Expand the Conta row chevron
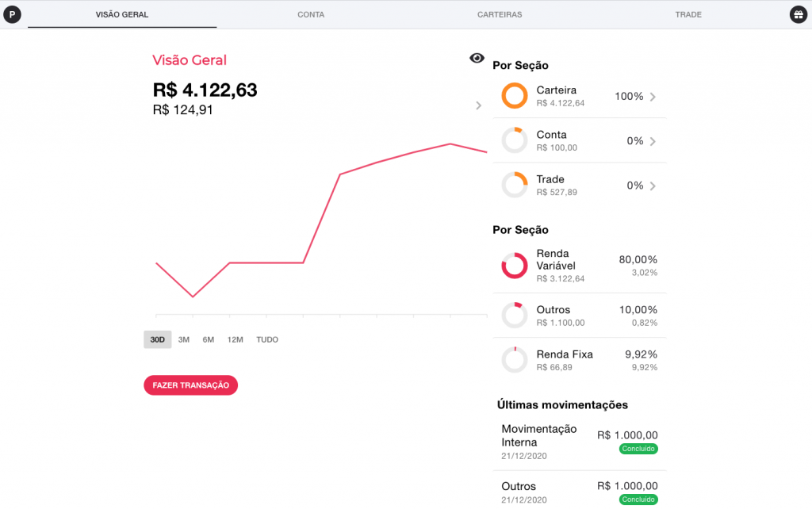This screenshot has height=509, width=812. (653, 141)
